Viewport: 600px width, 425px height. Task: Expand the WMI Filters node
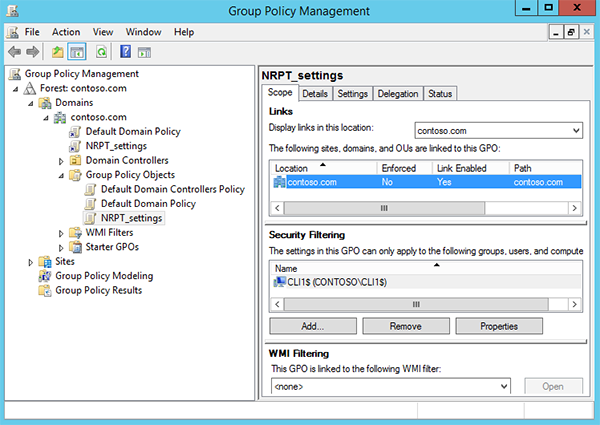pyautogui.click(x=61, y=233)
